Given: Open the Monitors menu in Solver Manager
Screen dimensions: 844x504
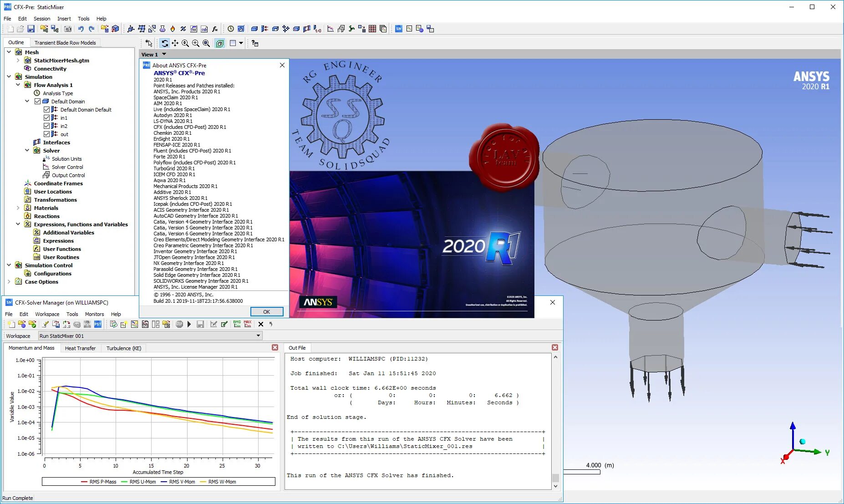Looking at the screenshot, I should 94,314.
